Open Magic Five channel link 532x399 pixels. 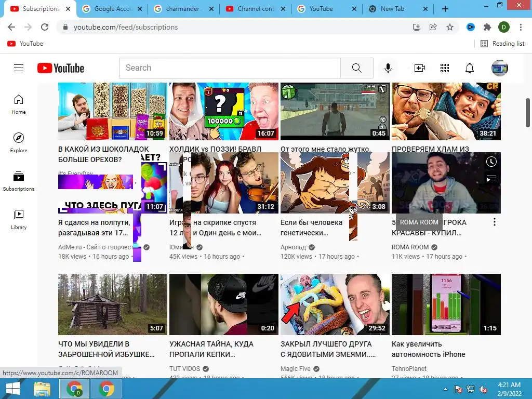296,368
